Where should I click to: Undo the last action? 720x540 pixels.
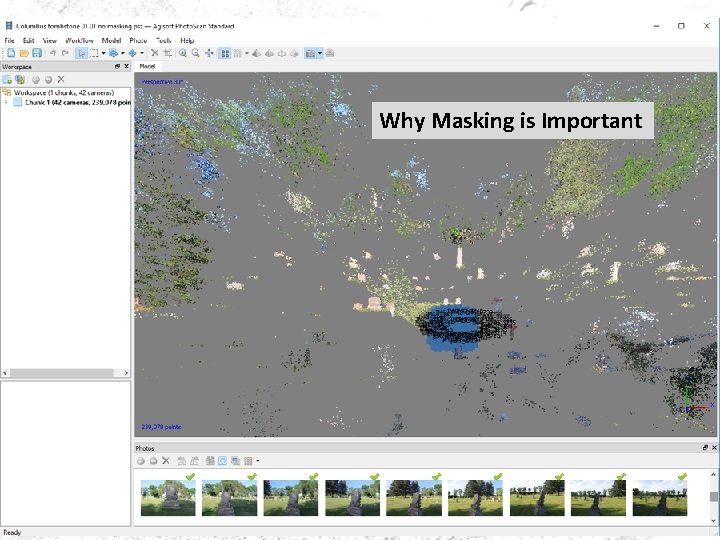[53, 53]
